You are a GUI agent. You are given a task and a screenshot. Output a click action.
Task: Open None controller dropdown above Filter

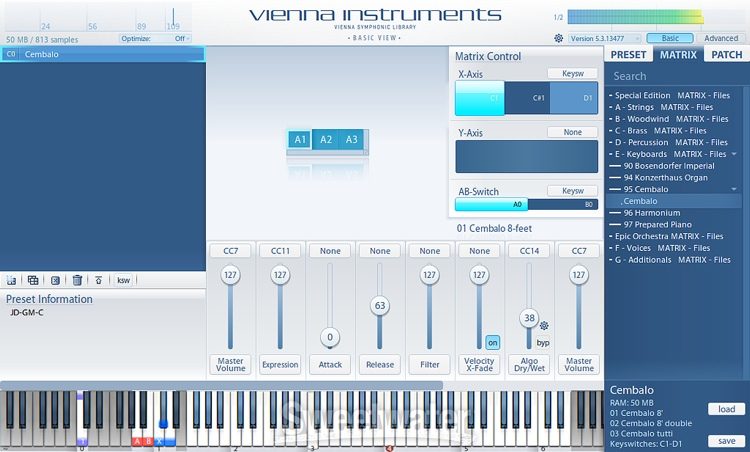tap(430, 251)
